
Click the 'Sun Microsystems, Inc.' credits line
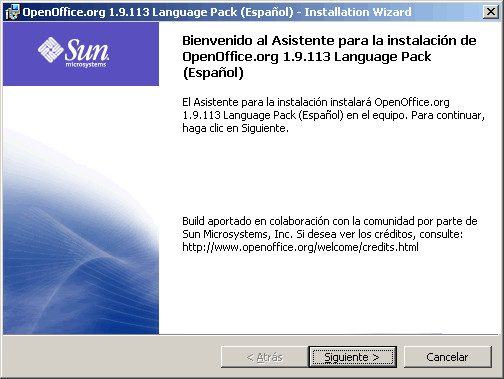[322, 234]
